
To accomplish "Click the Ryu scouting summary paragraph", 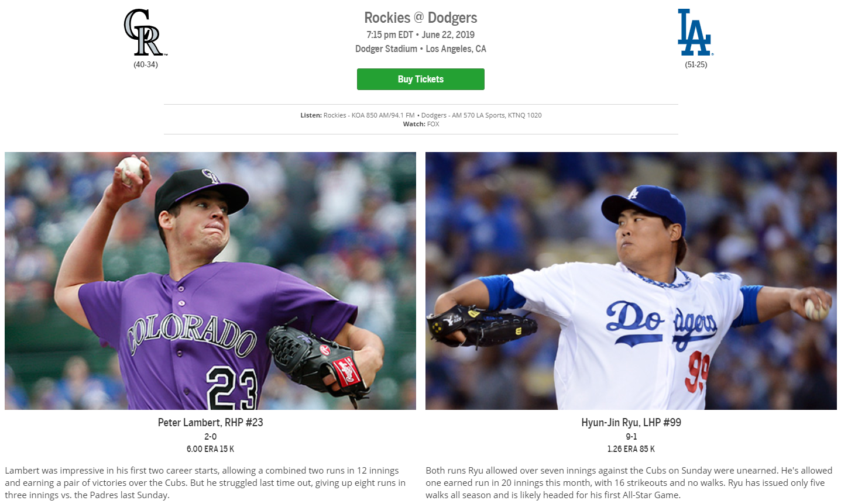I will (x=629, y=482).
